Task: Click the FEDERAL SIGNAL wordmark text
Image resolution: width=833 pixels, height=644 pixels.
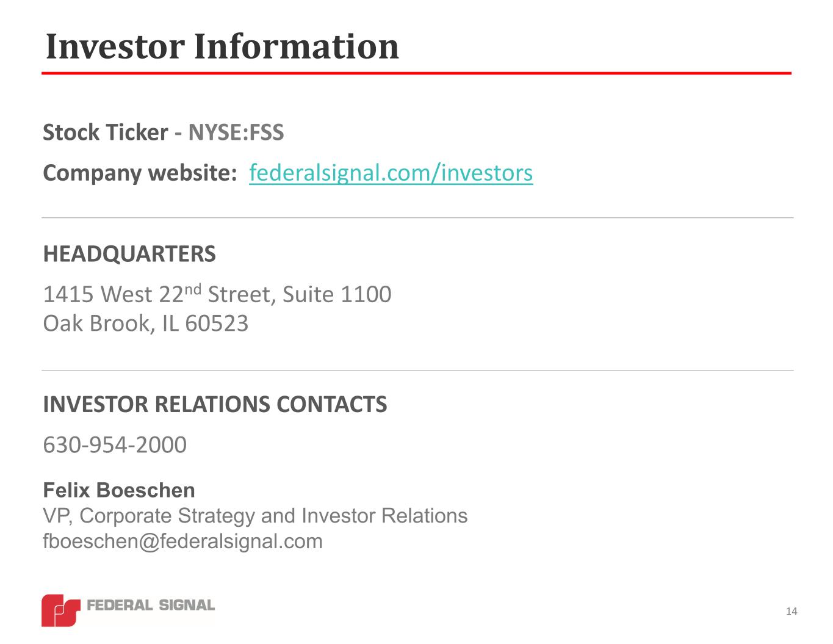Action: point(151,605)
